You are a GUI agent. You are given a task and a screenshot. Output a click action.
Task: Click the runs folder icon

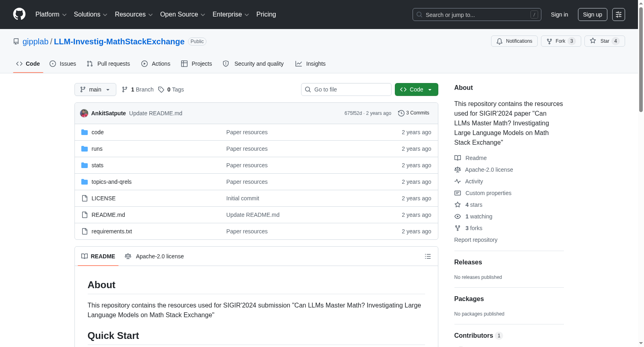[x=85, y=149]
